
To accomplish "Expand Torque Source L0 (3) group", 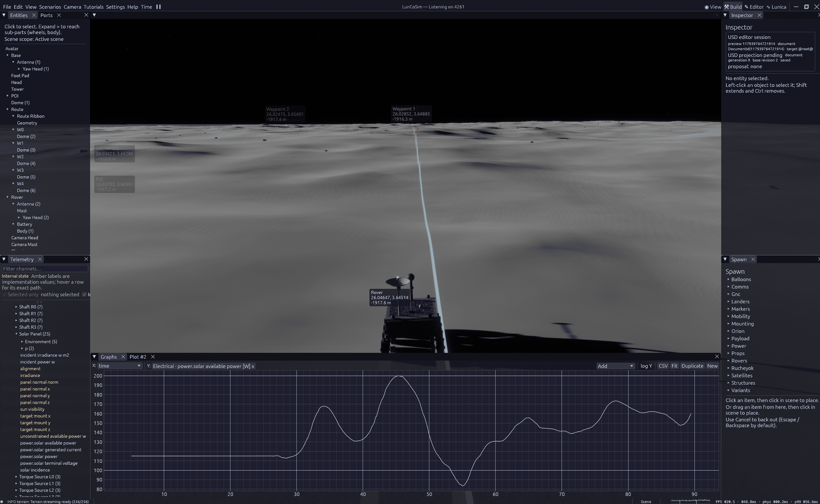I will pos(16,477).
